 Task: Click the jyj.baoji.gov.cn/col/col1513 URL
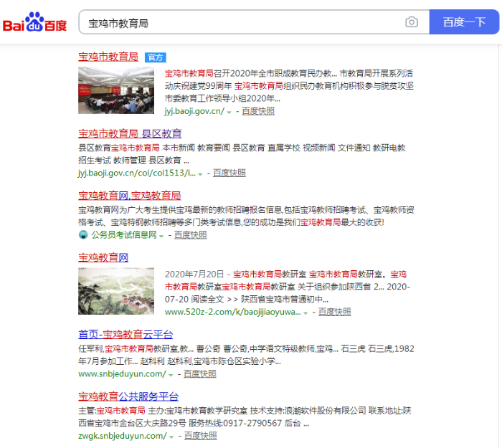tap(137, 173)
